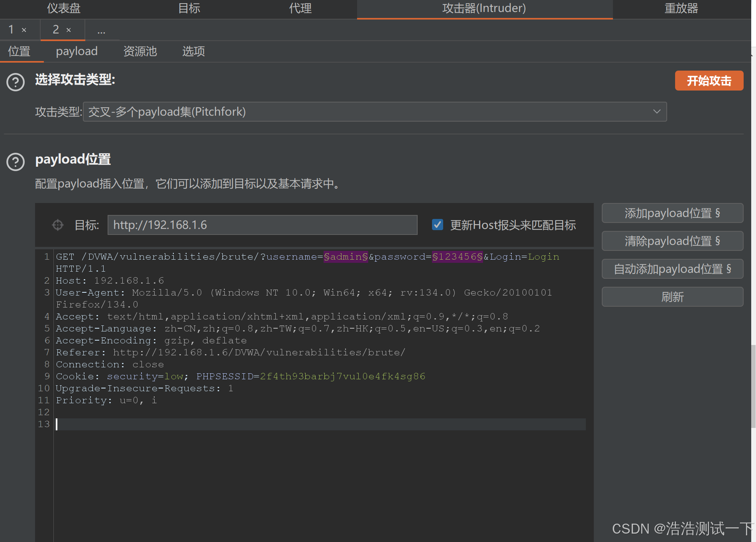This screenshot has height=542, width=756.
Task: Click the 开始攻击 button
Action: click(x=709, y=81)
